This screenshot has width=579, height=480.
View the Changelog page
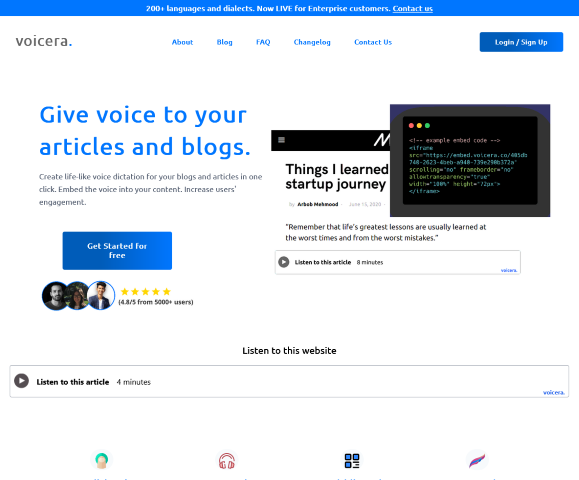tap(312, 42)
